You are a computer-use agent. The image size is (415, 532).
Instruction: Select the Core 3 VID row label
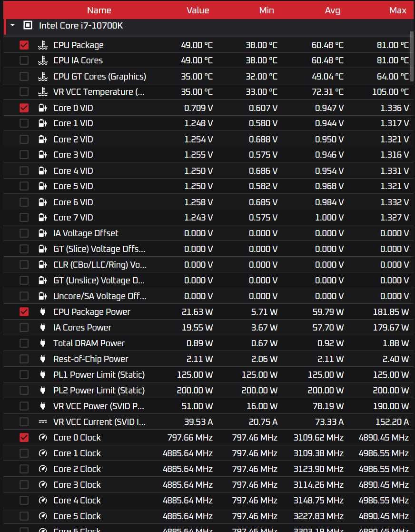point(73,155)
